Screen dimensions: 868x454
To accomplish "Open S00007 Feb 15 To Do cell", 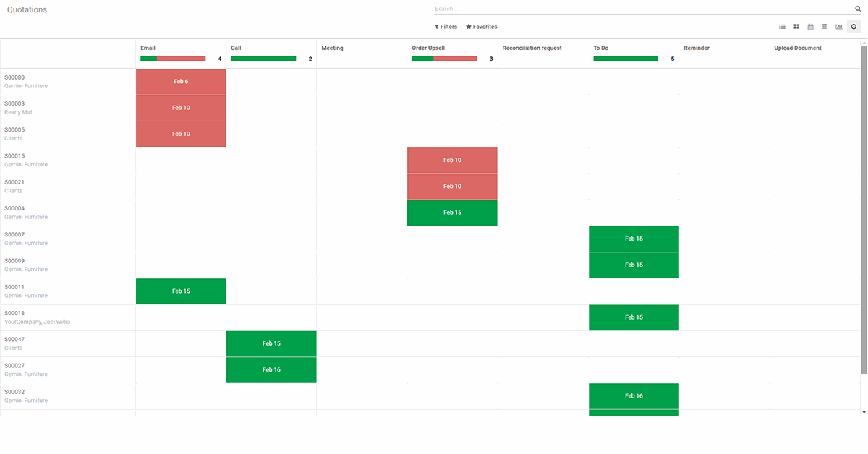I will click(x=634, y=239).
